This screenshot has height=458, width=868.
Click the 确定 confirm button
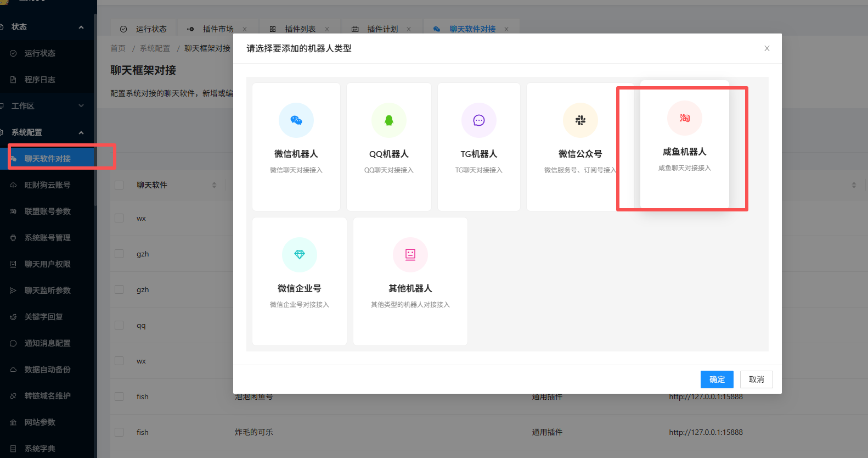[717, 379]
